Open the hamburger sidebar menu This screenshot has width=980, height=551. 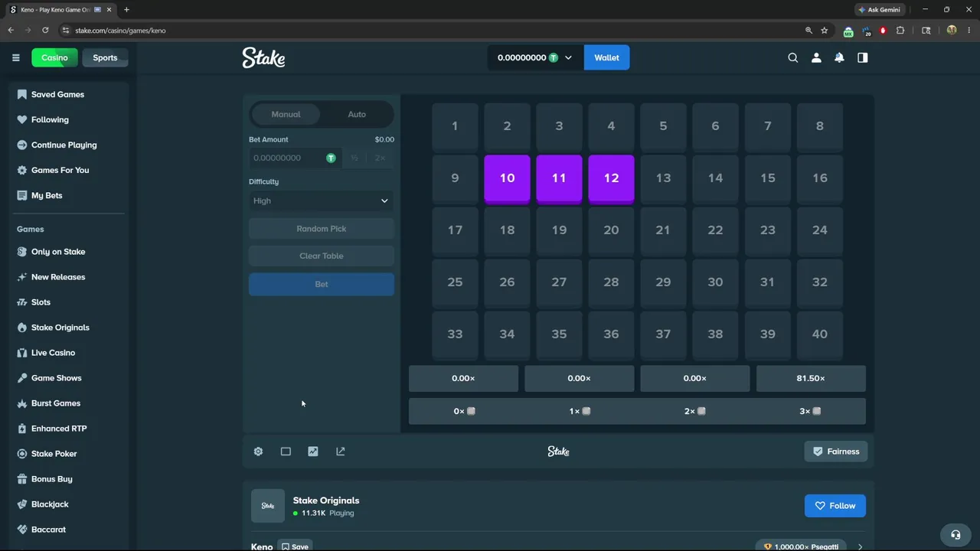[x=15, y=57]
